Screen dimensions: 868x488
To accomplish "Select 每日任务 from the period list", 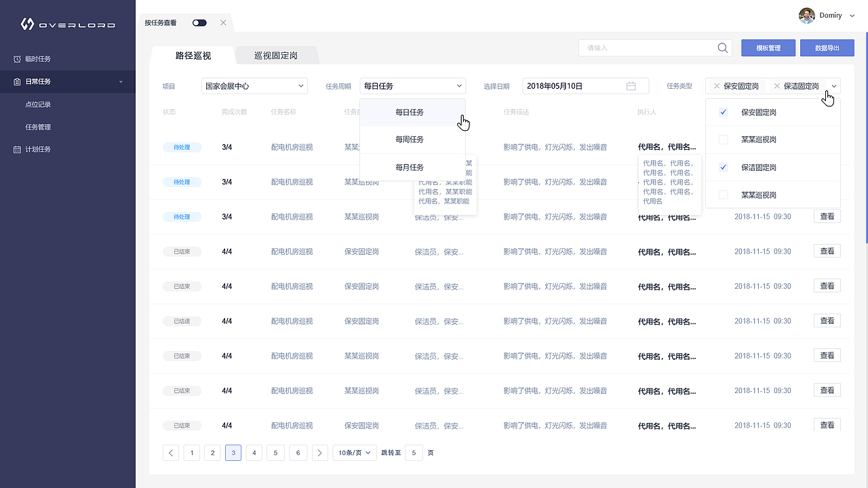I will tap(412, 113).
